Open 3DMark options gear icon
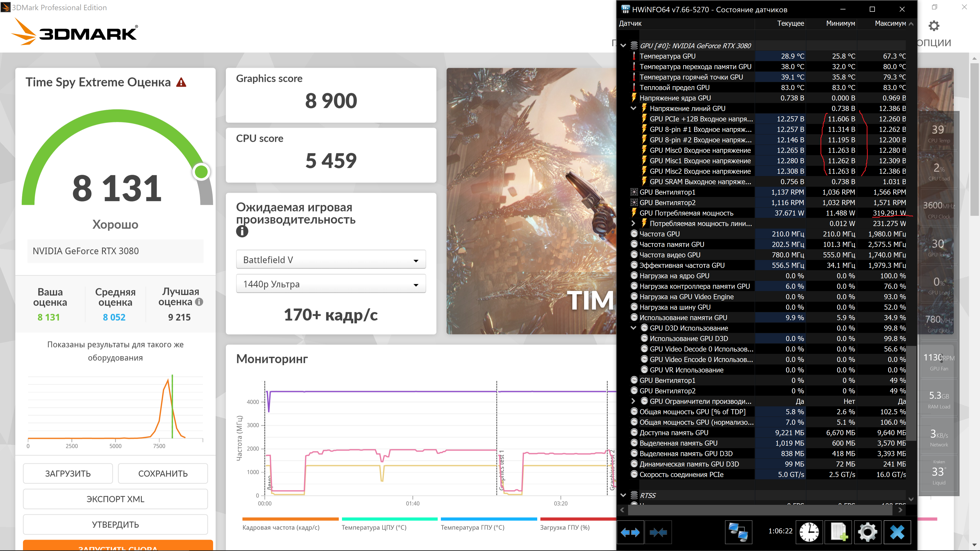 point(934,26)
